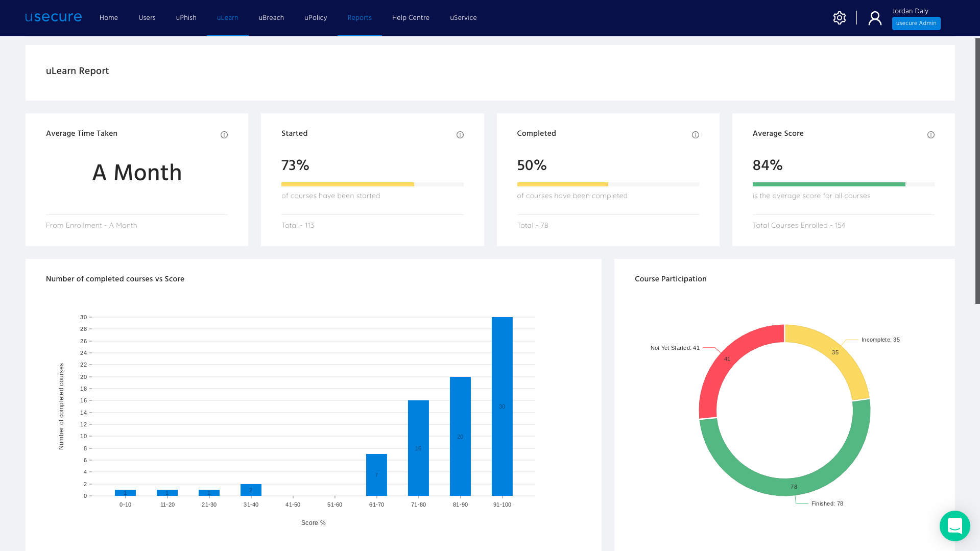Screen dimensions: 980x551
Task: Click the Average Score progress bar
Action: [x=828, y=184]
